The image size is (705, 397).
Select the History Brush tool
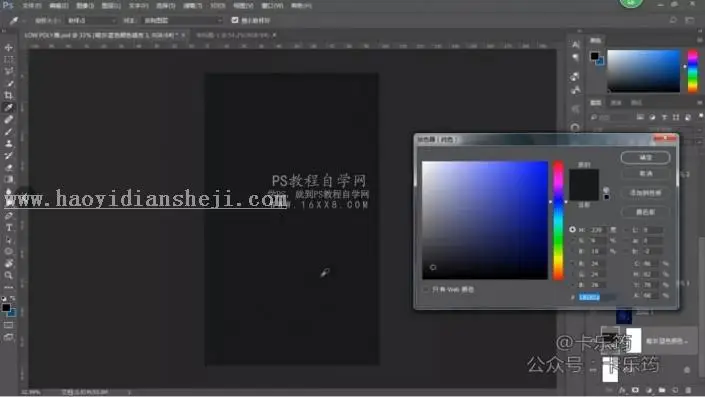click(9, 156)
